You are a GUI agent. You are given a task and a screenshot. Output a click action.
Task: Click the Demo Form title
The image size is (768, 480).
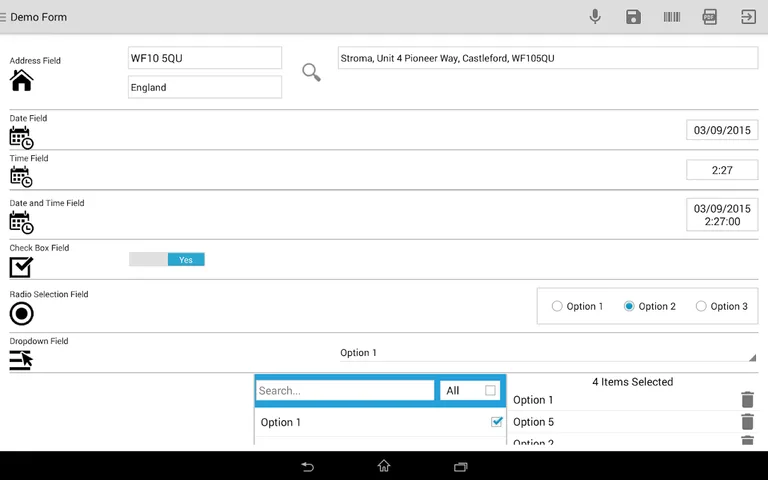click(38, 17)
